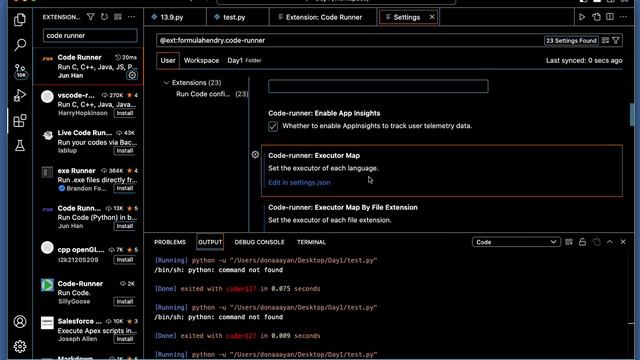The width and height of the screenshot is (640, 360).
Task: Filter extensions with the funnel icon
Action: [91, 17]
